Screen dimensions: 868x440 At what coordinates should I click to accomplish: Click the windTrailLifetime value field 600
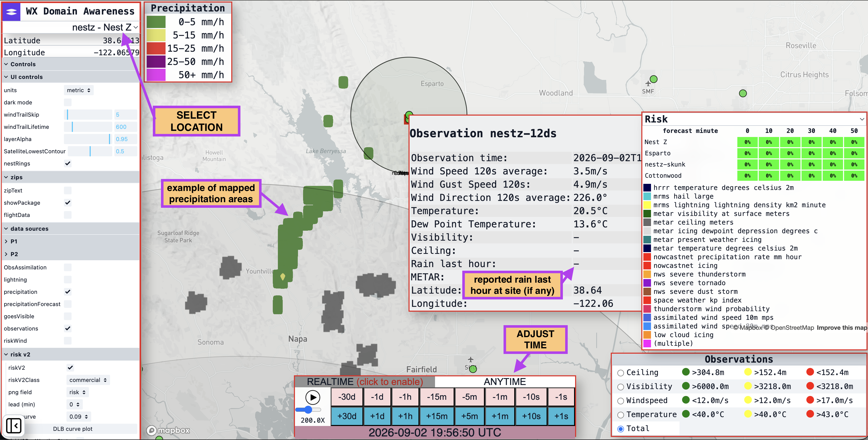(125, 127)
